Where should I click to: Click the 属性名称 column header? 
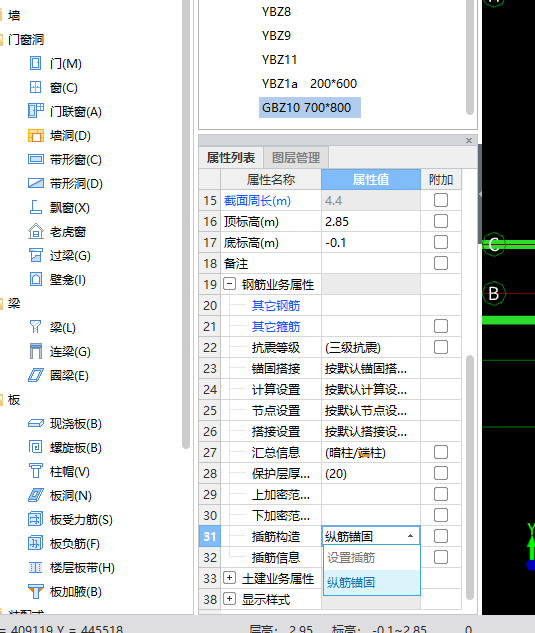click(271, 179)
